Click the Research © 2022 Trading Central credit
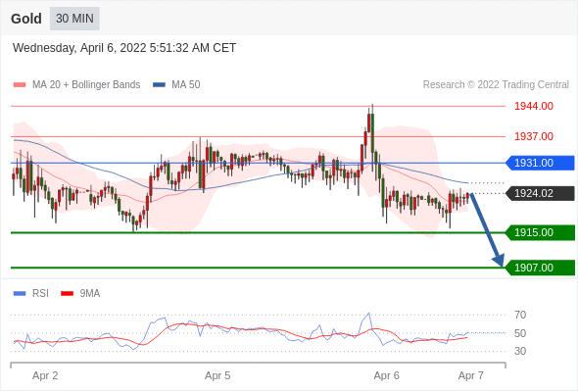 pyautogui.click(x=496, y=85)
